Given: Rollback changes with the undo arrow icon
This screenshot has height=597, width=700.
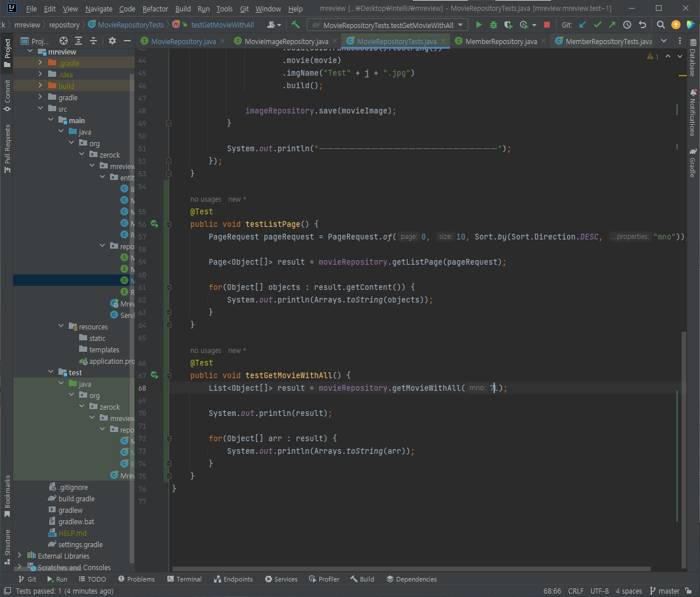Looking at the screenshot, I should [x=642, y=25].
